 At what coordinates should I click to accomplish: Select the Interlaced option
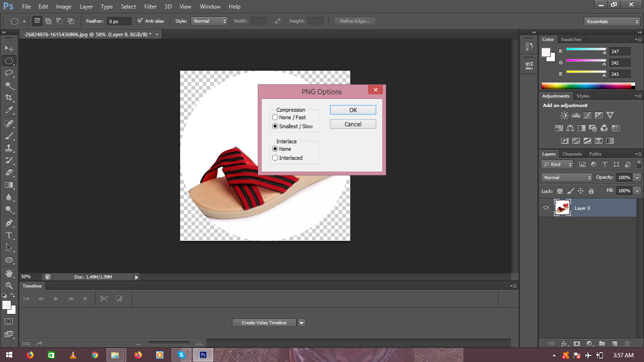pyautogui.click(x=287, y=158)
